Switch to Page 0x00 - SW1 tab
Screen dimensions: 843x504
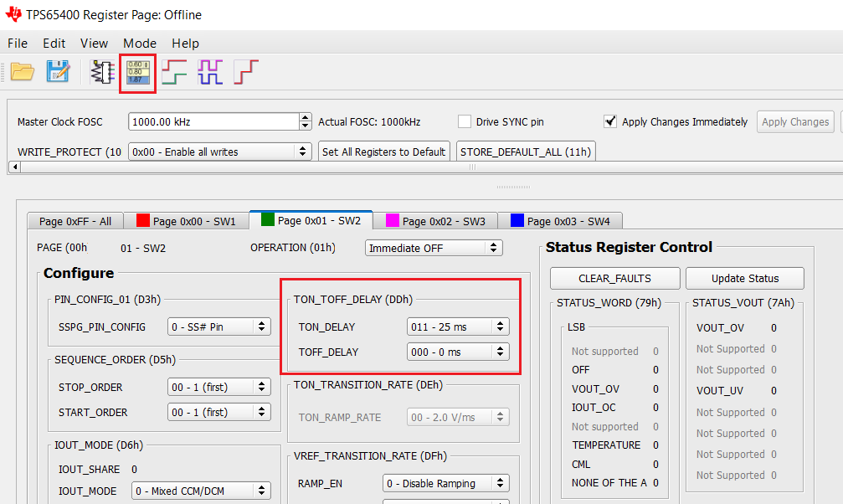(x=186, y=221)
